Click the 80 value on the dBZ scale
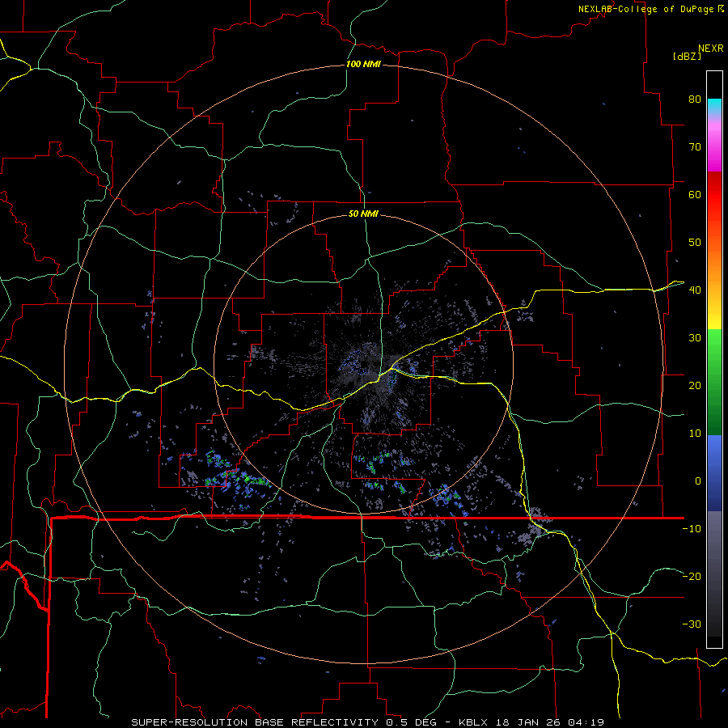The image size is (728, 728). click(695, 99)
